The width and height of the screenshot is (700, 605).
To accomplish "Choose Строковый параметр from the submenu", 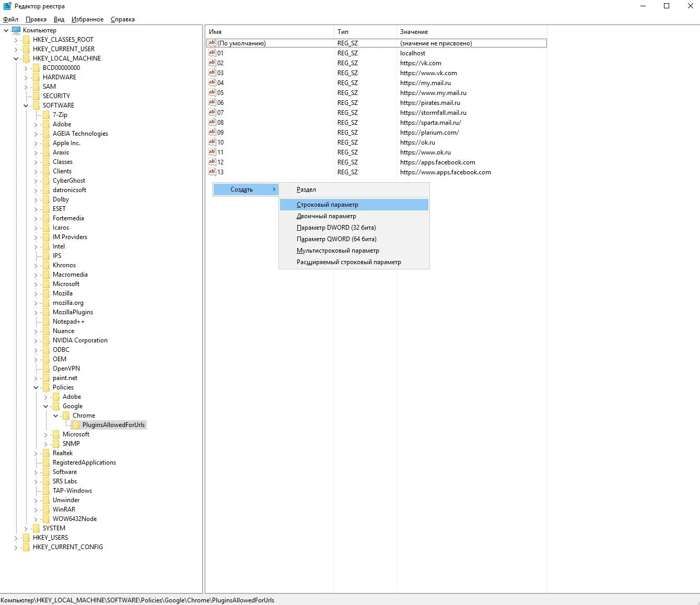I will (x=354, y=205).
